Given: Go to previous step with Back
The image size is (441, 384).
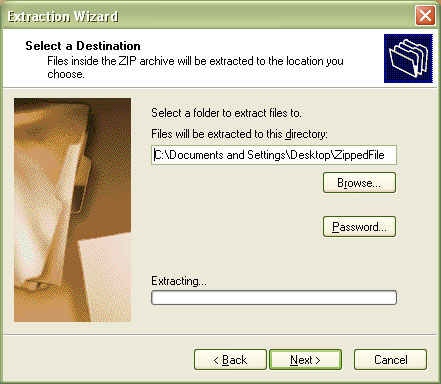Looking at the screenshot, I should (x=230, y=360).
